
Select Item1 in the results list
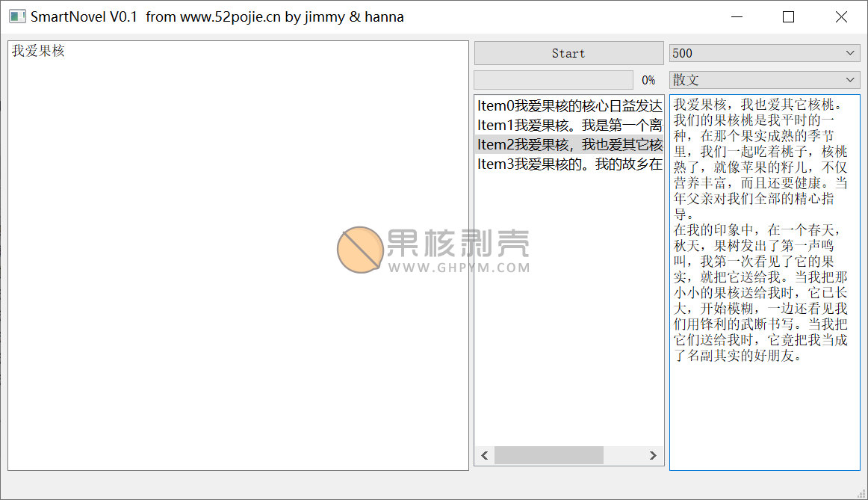tap(569, 126)
